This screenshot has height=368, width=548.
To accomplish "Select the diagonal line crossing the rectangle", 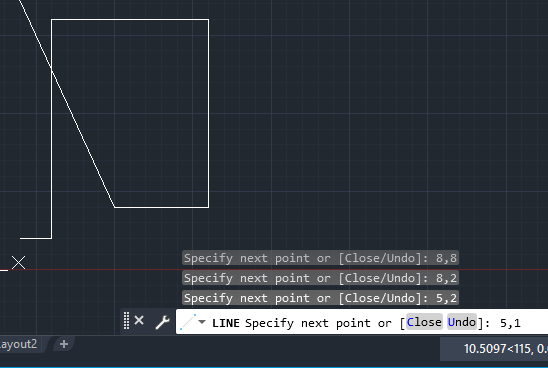I will (84, 140).
